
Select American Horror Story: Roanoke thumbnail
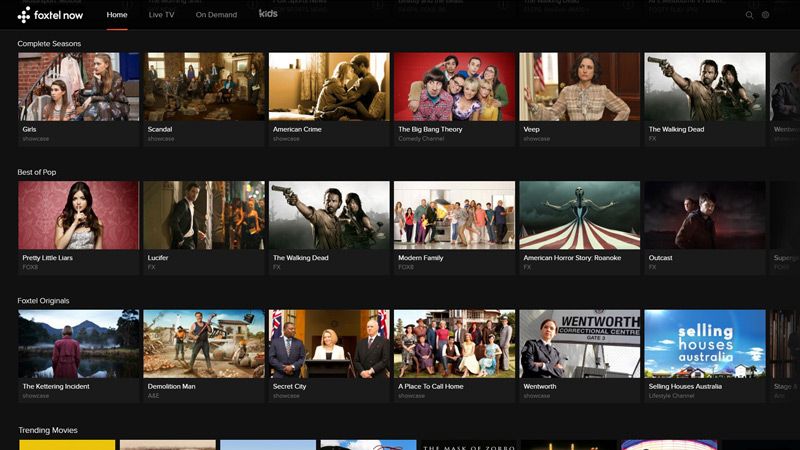(580, 215)
